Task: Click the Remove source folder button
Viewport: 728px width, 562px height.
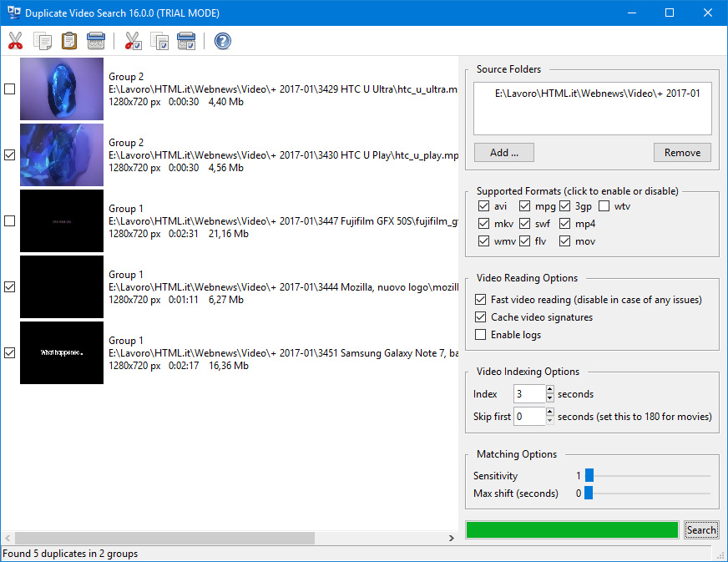Action: click(x=682, y=153)
